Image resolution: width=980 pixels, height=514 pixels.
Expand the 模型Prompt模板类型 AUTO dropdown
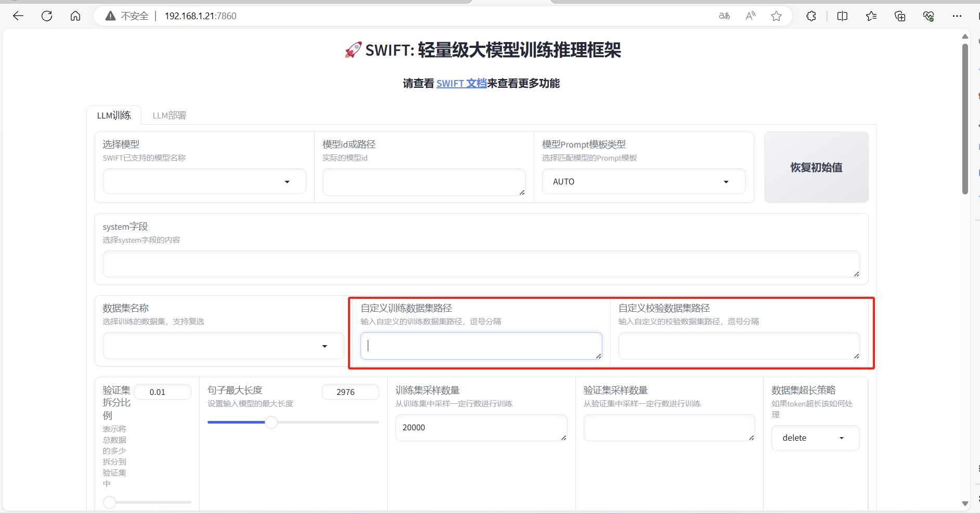point(643,181)
